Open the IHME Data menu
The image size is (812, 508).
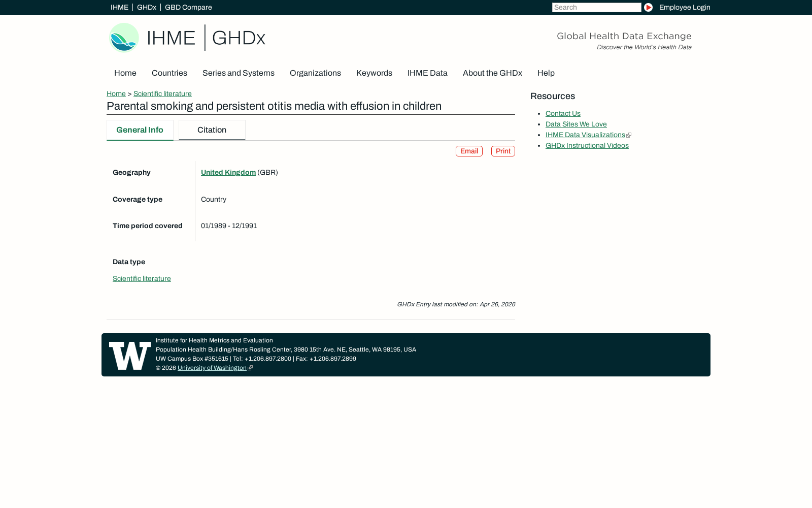click(x=427, y=73)
